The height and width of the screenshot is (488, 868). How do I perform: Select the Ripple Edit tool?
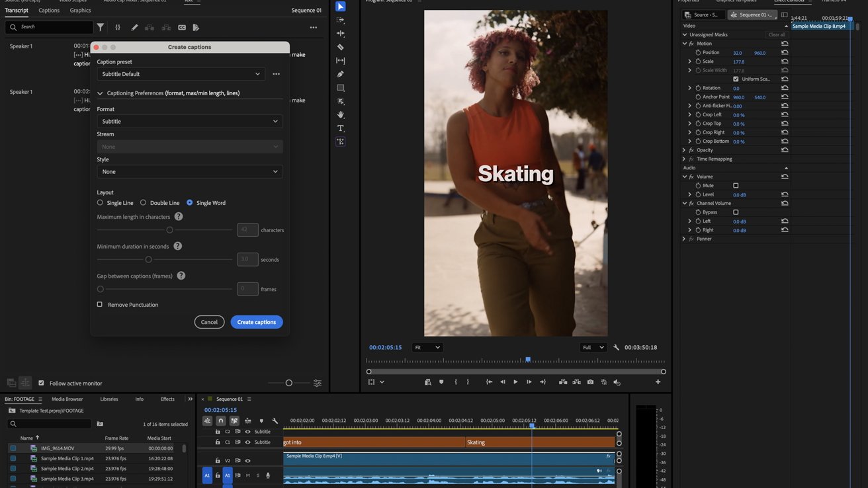click(341, 33)
